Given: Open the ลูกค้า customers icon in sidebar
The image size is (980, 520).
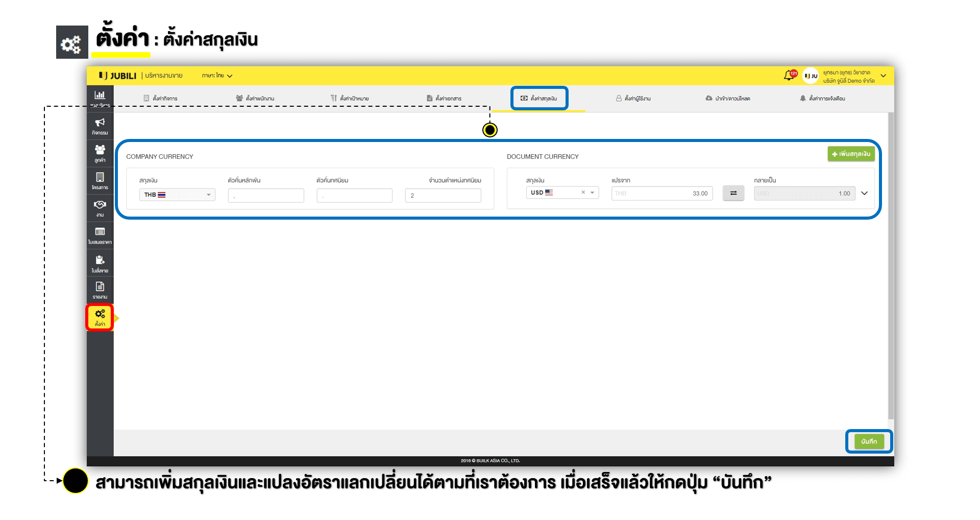Looking at the screenshot, I should [x=100, y=153].
